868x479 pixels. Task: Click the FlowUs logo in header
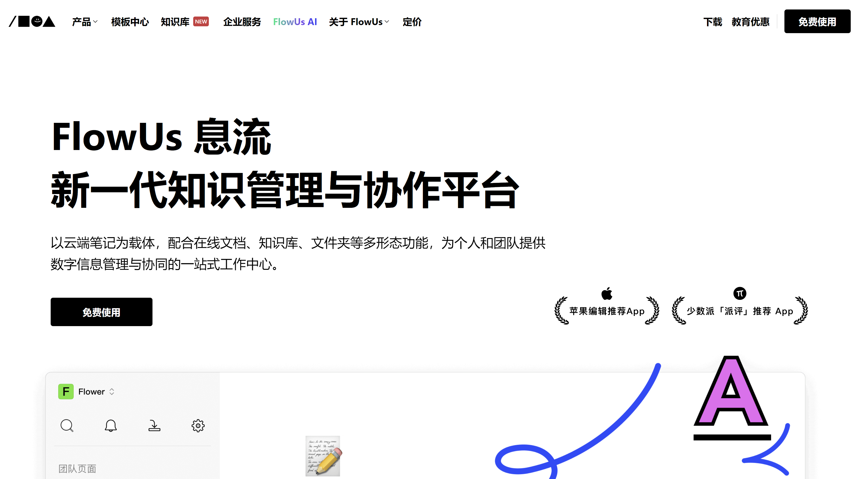pyautogui.click(x=32, y=22)
